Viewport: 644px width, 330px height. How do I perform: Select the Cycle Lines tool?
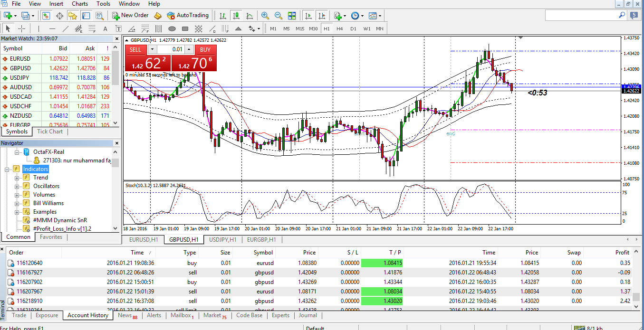159,28
